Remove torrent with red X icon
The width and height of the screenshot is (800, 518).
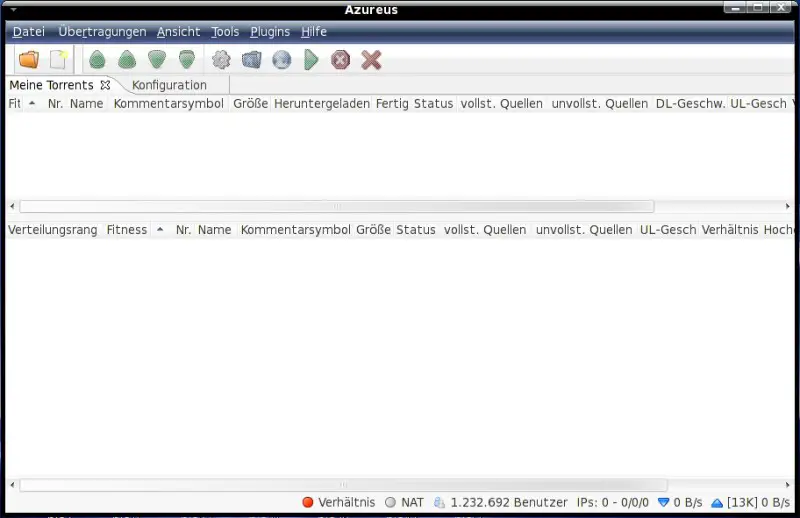click(371, 60)
